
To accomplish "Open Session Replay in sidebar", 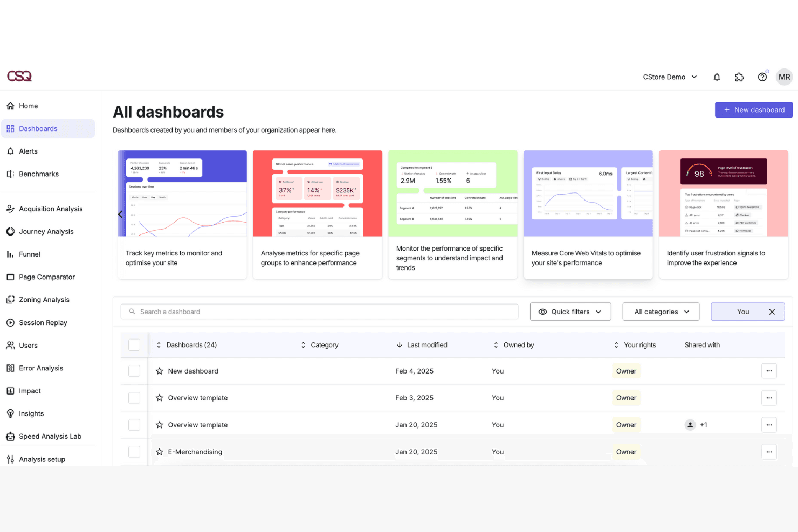I will 48,323.
